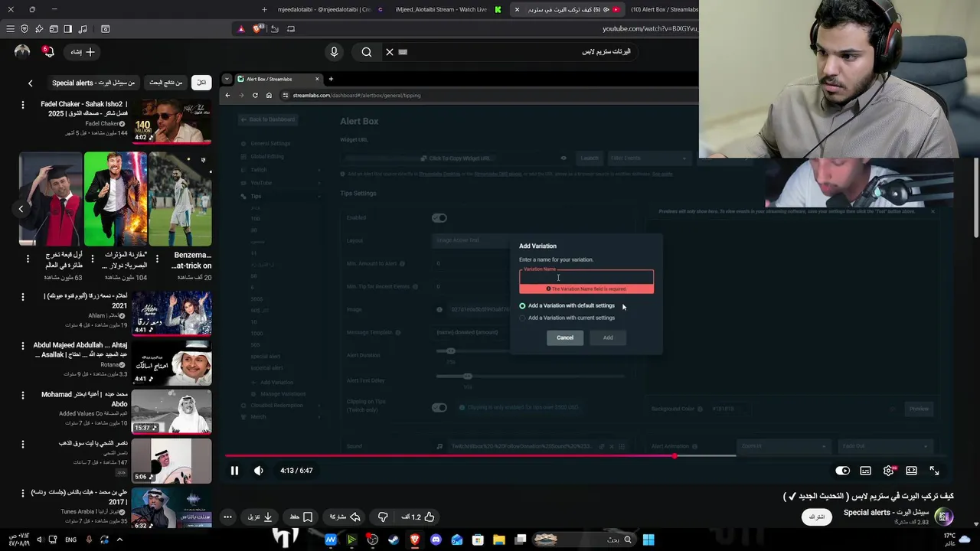Image resolution: width=980 pixels, height=551 pixels.
Task: Open the YouTube create button
Action: 82,52
